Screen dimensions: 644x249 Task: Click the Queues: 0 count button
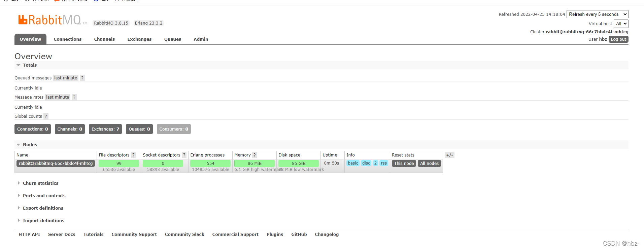point(139,129)
